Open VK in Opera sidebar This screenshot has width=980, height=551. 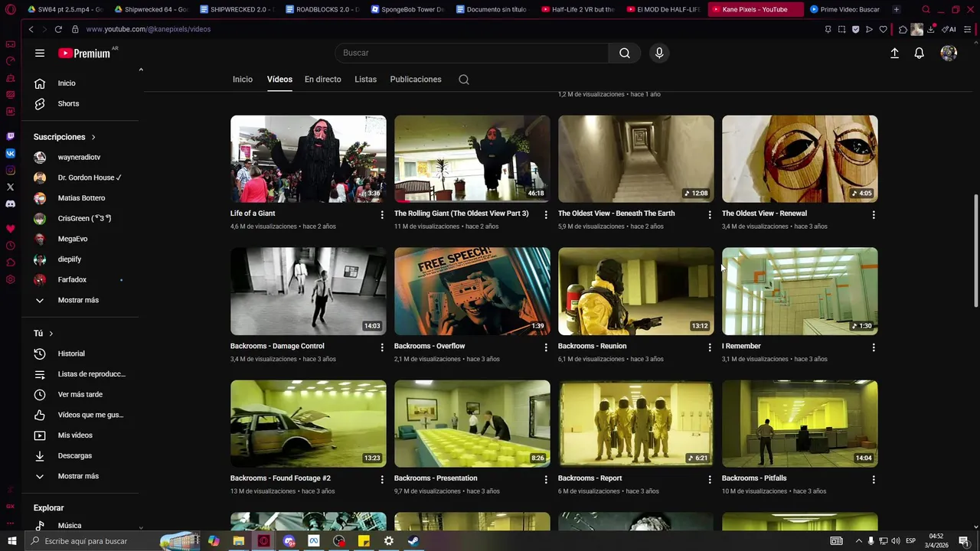[x=10, y=153]
